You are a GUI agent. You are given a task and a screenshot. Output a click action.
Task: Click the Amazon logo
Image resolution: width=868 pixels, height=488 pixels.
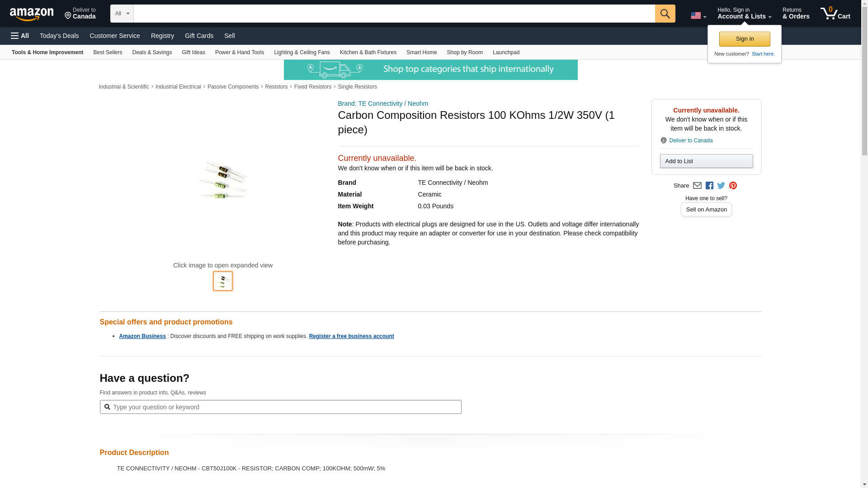(32, 14)
